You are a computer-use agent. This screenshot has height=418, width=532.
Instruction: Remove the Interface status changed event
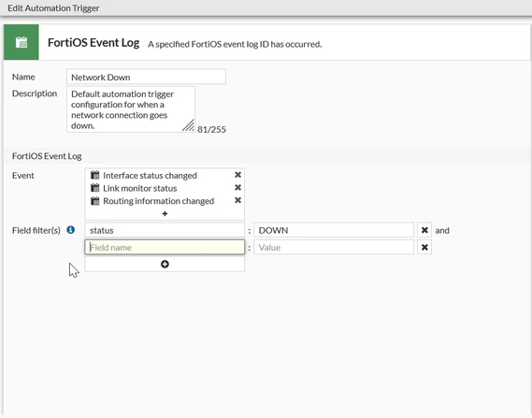(x=237, y=175)
